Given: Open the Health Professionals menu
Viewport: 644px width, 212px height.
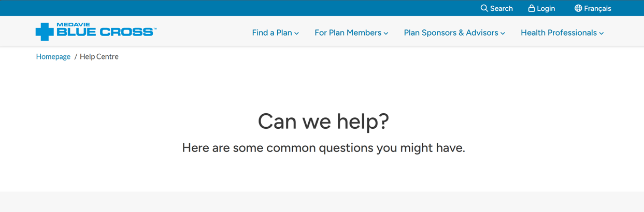Looking at the screenshot, I should pos(559,33).
